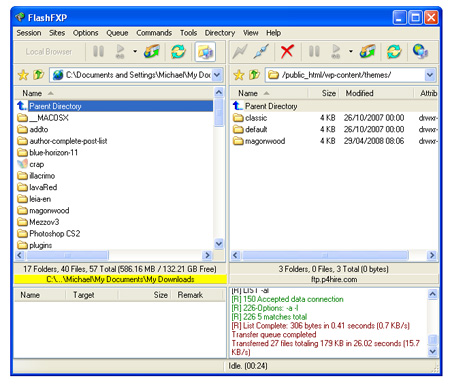450x385 pixels.
Task: Select Parent Directory in remote pane
Action: [x=334, y=106]
